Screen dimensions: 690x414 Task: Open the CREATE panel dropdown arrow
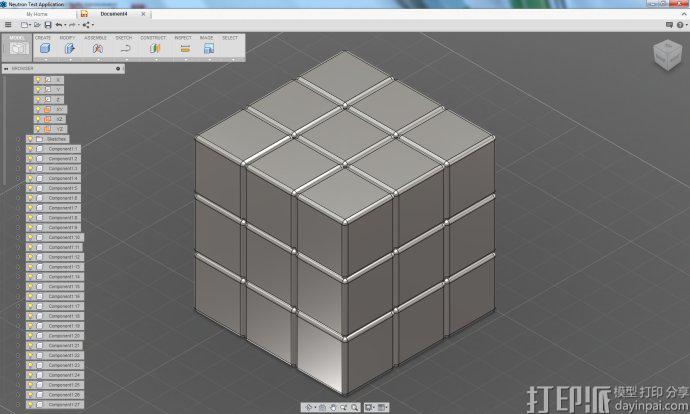(x=45, y=59)
